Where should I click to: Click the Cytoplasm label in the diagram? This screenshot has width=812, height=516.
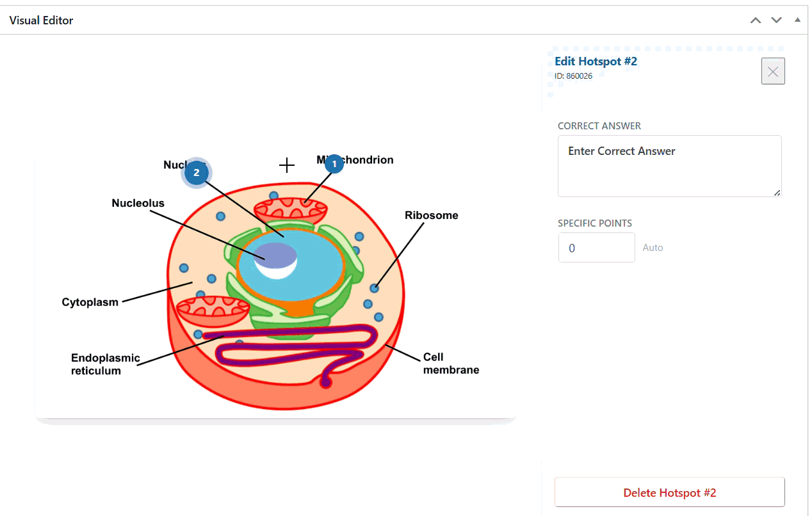click(x=90, y=302)
